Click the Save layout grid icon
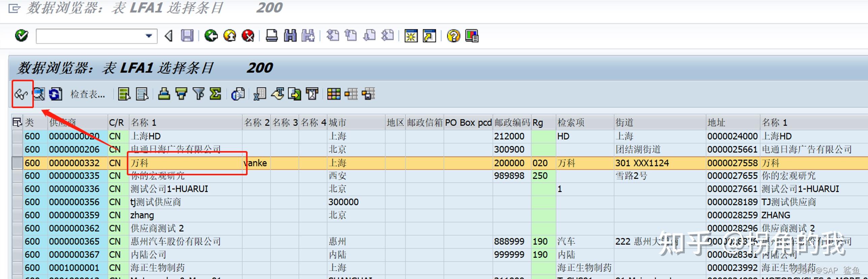This screenshot has height=279, width=868. [368, 94]
